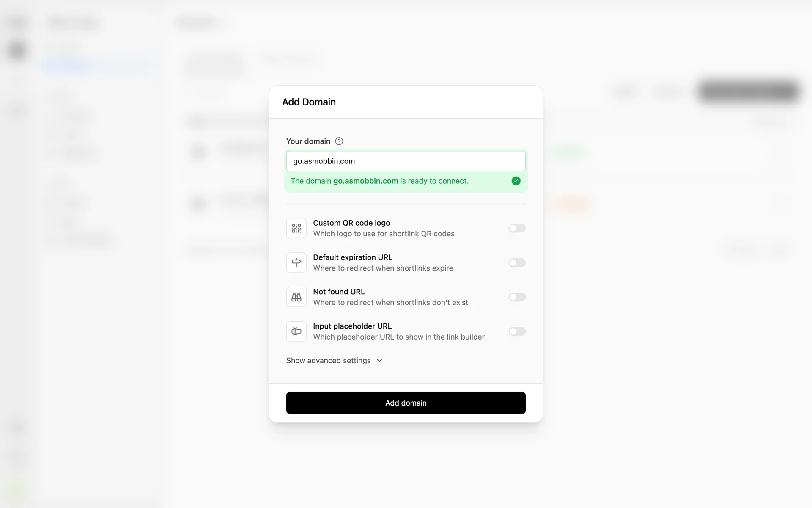812x508 pixels.
Task: Click the signpost icon for Default expiration URL
Action: (296, 263)
